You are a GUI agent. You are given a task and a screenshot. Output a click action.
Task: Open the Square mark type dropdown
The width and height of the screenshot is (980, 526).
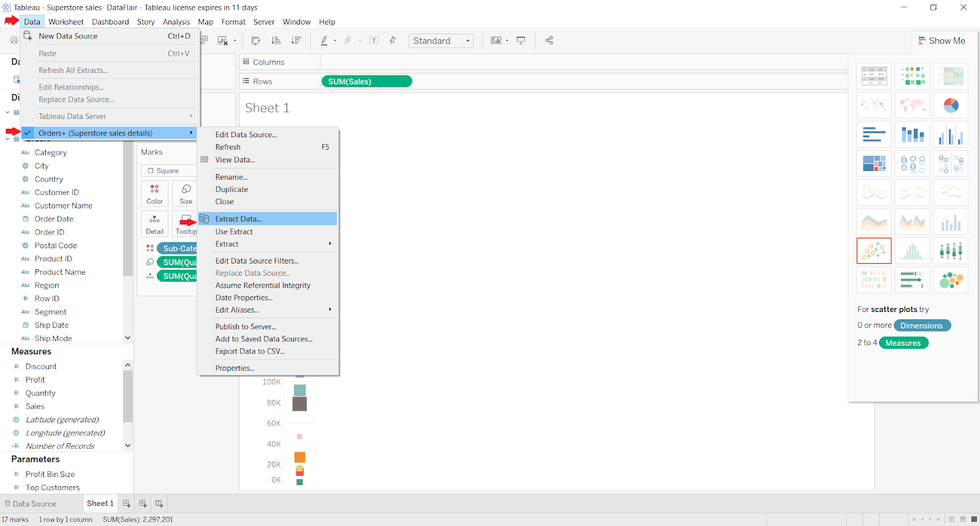point(168,170)
